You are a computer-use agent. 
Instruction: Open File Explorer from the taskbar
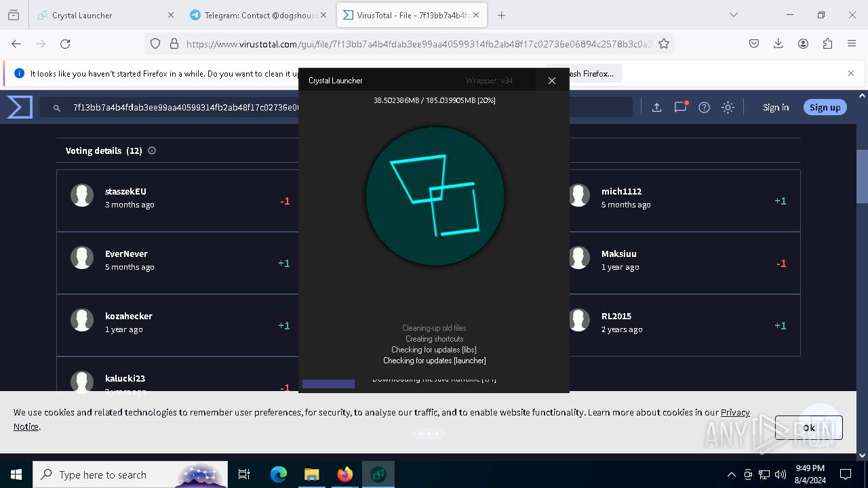point(312,474)
